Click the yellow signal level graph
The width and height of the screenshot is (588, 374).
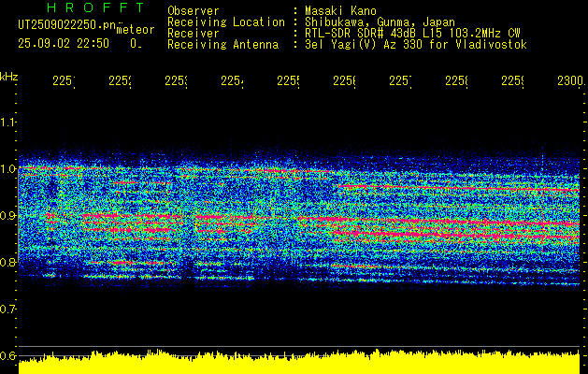(x=299, y=362)
